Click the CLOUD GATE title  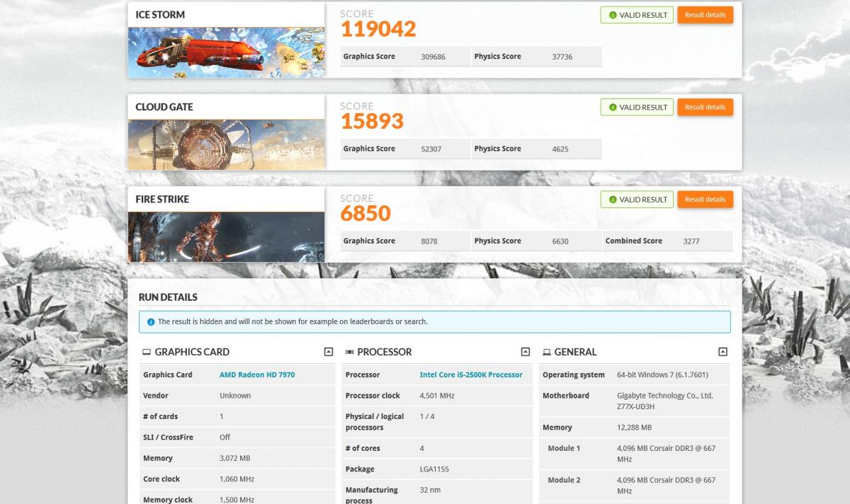pyautogui.click(x=164, y=107)
